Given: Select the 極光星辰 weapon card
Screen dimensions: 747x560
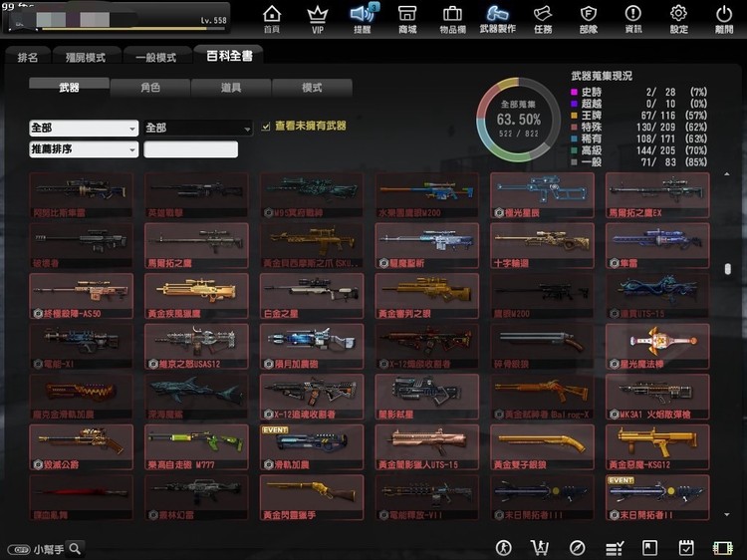Looking at the screenshot, I should [x=542, y=195].
